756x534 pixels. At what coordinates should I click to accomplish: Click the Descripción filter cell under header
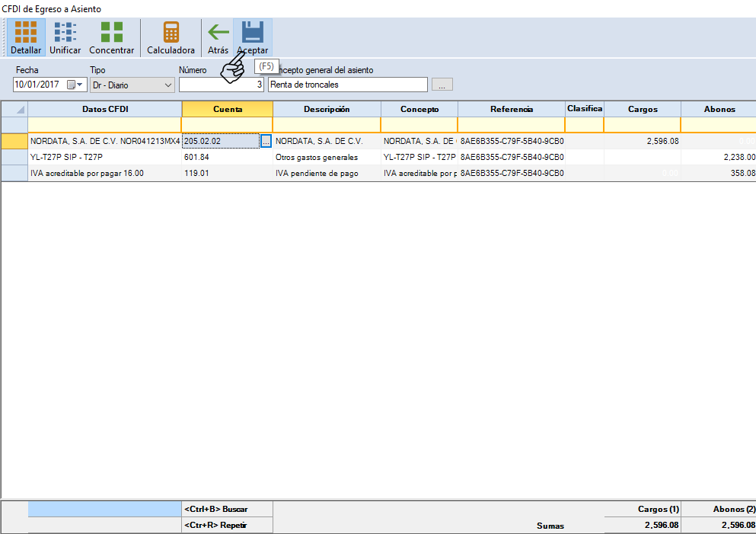[327, 125]
